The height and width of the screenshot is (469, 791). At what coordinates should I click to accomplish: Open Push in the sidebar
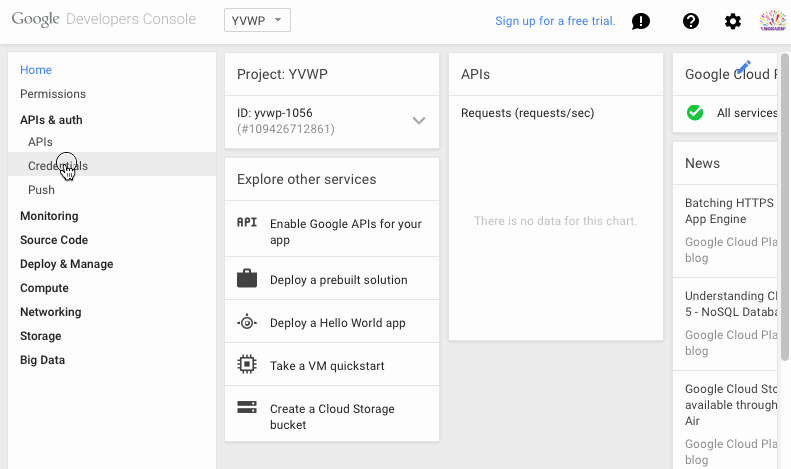coord(41,190)
